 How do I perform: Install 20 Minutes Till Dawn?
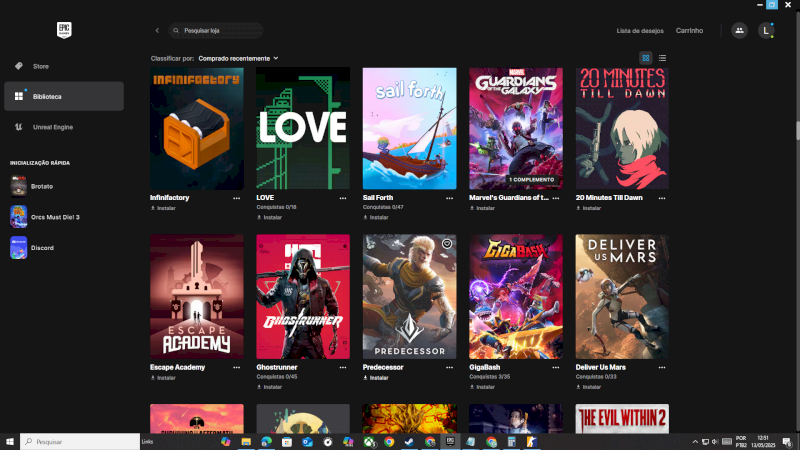[589, 208]
